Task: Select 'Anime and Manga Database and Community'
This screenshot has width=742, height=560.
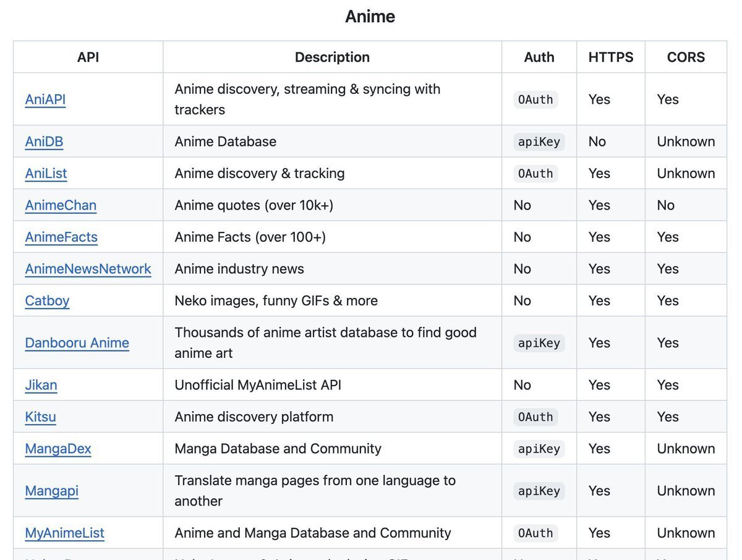Action: pos(313,533)
